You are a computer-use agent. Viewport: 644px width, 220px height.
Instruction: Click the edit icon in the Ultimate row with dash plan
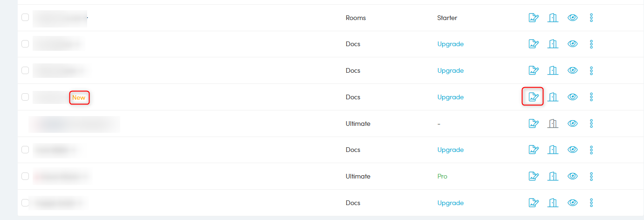click(534, 124)
